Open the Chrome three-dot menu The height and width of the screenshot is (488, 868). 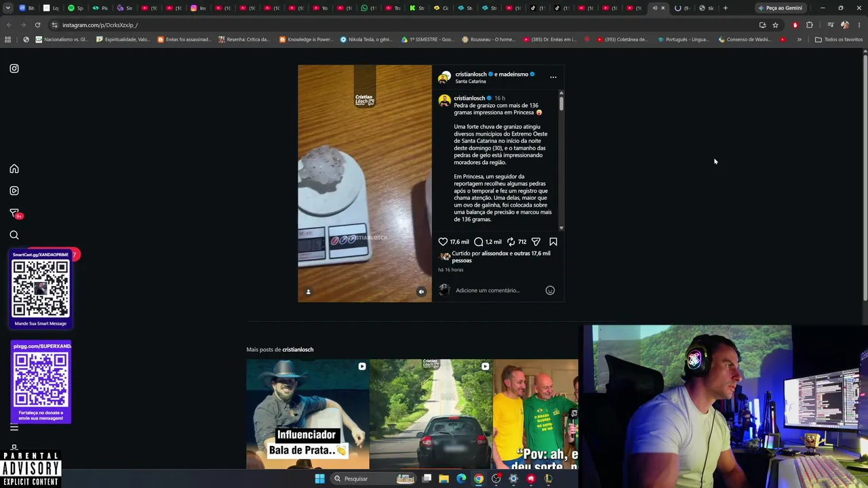click(x=859, y=25)
